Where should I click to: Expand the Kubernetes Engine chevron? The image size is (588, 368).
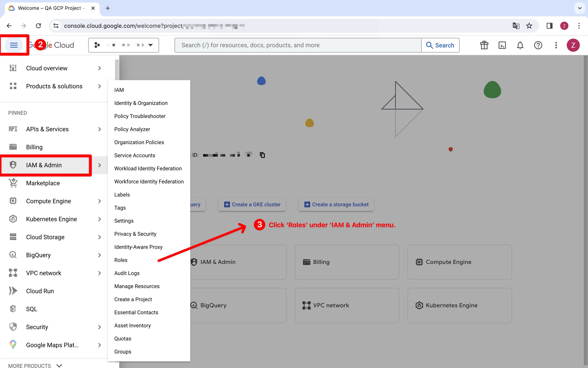[x=99, y=219]
